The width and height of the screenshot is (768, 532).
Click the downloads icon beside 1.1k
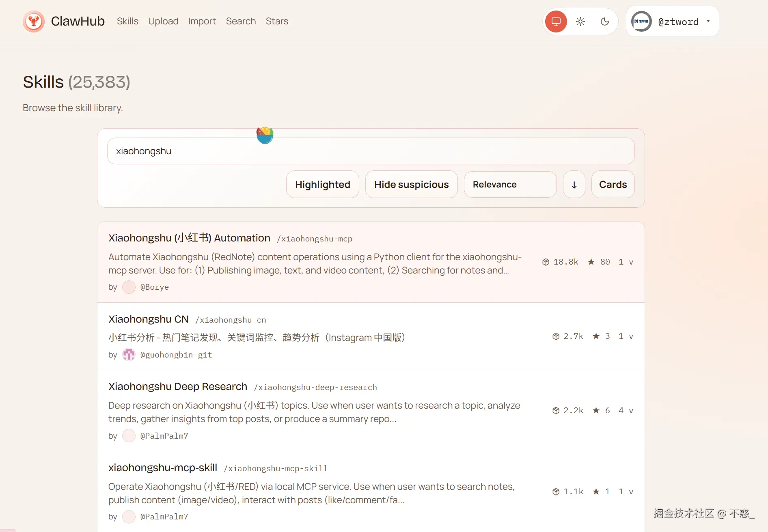pos(556,492)
